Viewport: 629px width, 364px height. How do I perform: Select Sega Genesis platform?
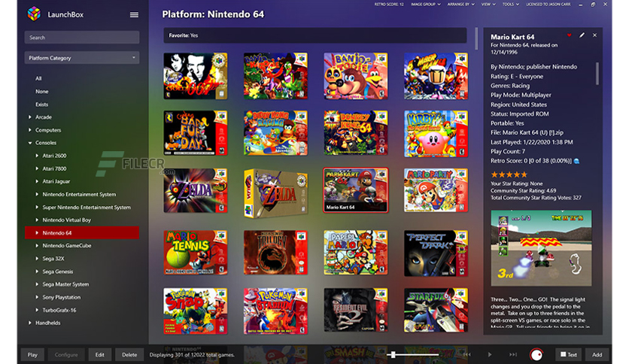pyautogui.click(x=58, y=271)
